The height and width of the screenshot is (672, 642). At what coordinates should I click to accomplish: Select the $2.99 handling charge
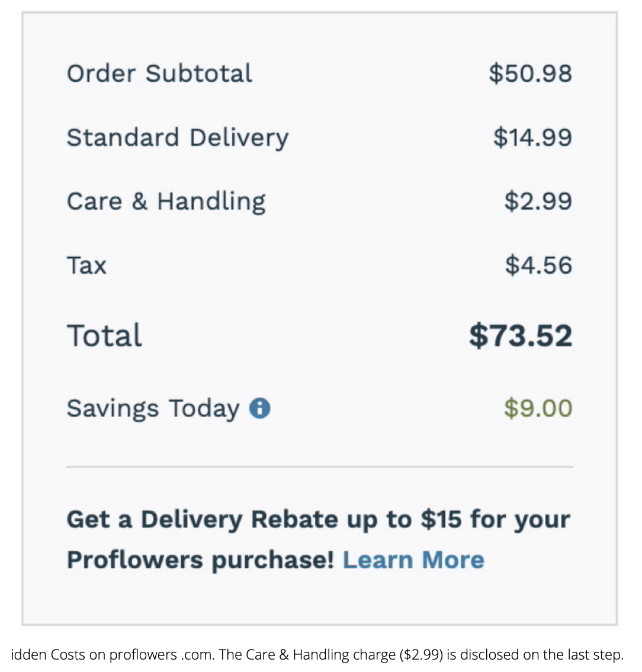coord(538,201)
